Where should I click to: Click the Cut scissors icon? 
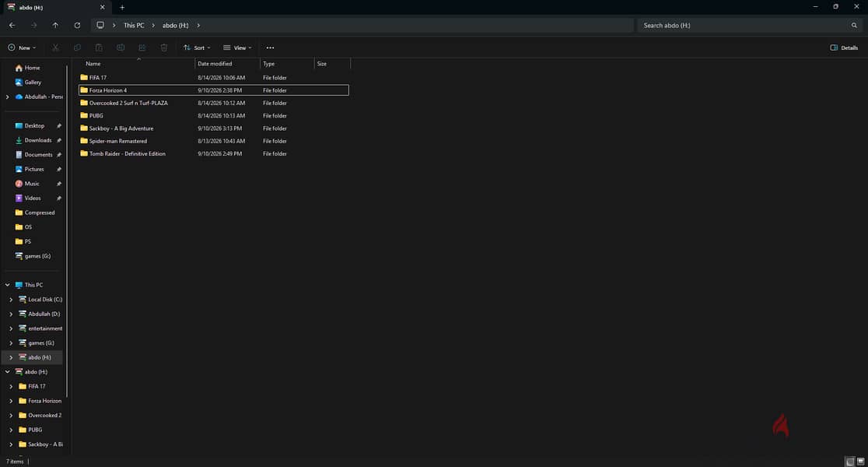point(55,47)
